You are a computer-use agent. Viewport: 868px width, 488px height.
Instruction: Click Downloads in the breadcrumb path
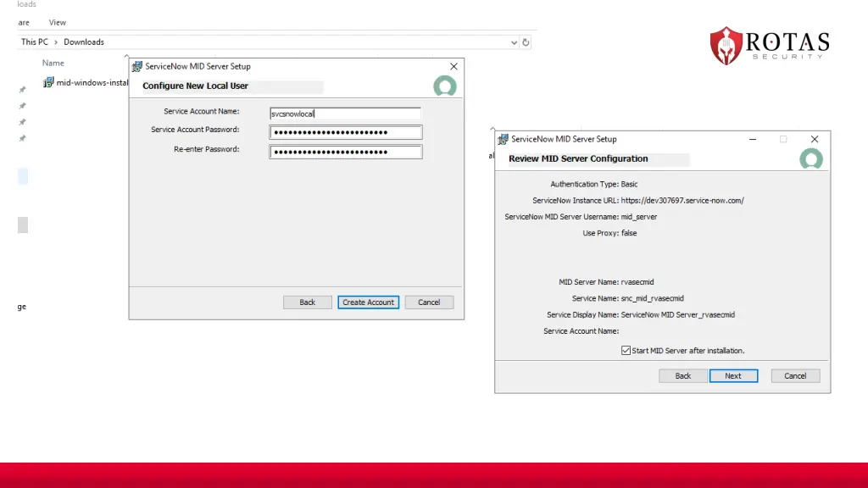point(84,42)
